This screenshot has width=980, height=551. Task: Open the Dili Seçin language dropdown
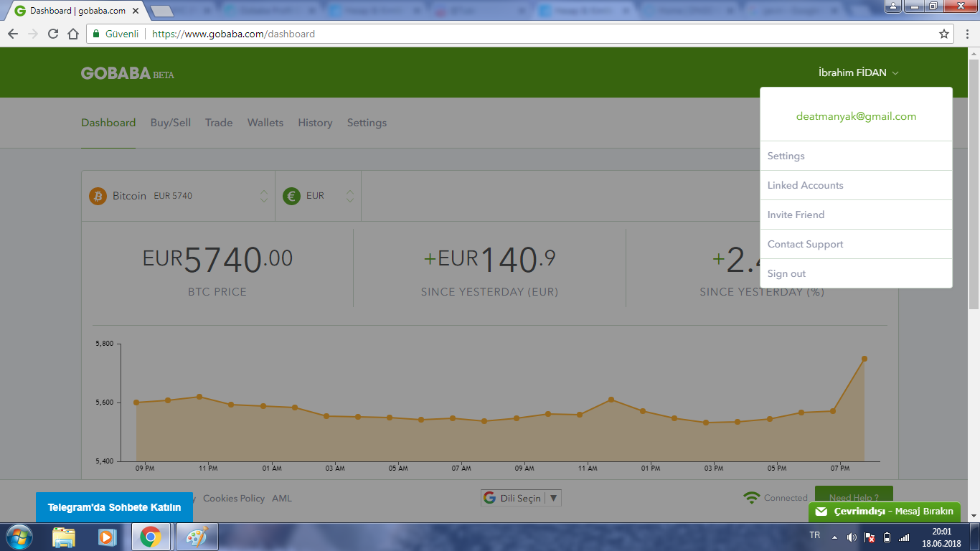coord(521,498)
